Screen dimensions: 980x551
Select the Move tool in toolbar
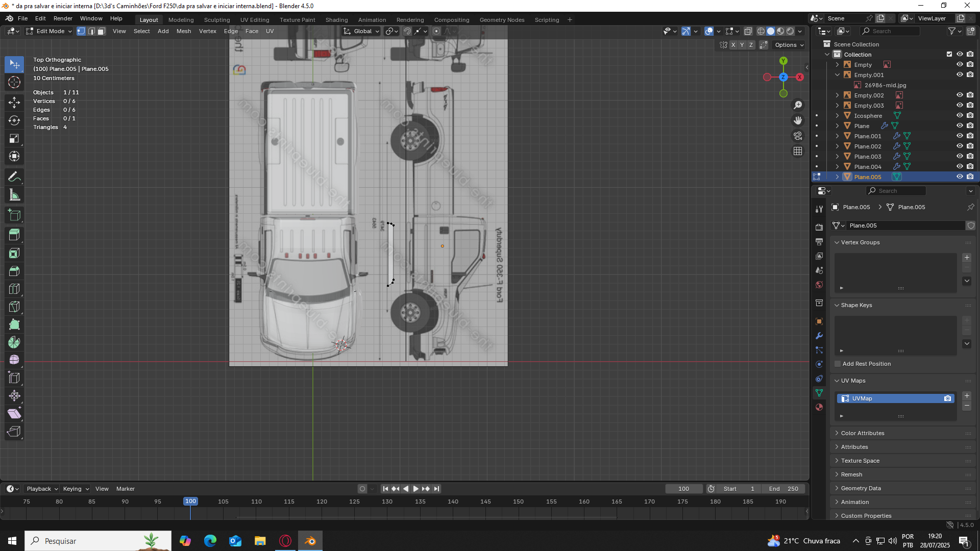click(x=14, y=102)
